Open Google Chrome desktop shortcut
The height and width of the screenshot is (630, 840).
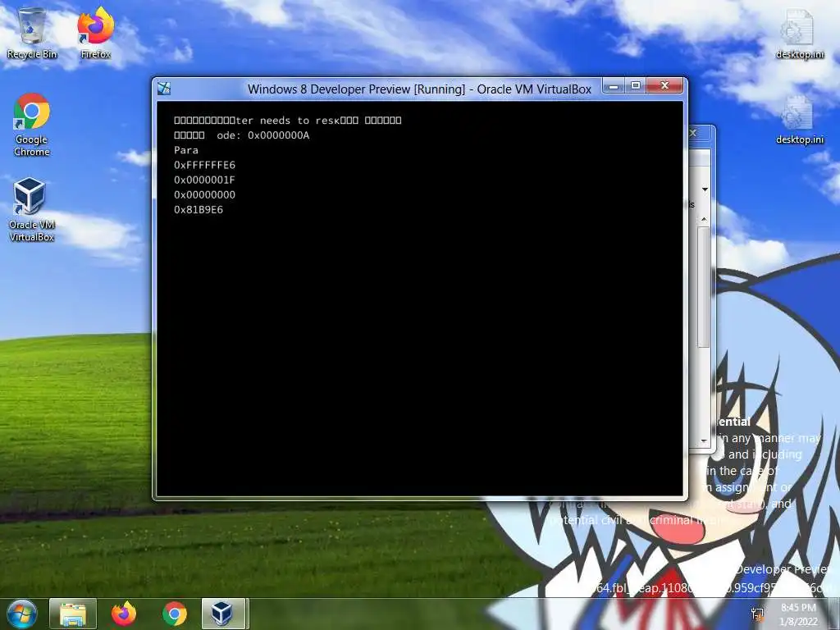coord(32,125)
